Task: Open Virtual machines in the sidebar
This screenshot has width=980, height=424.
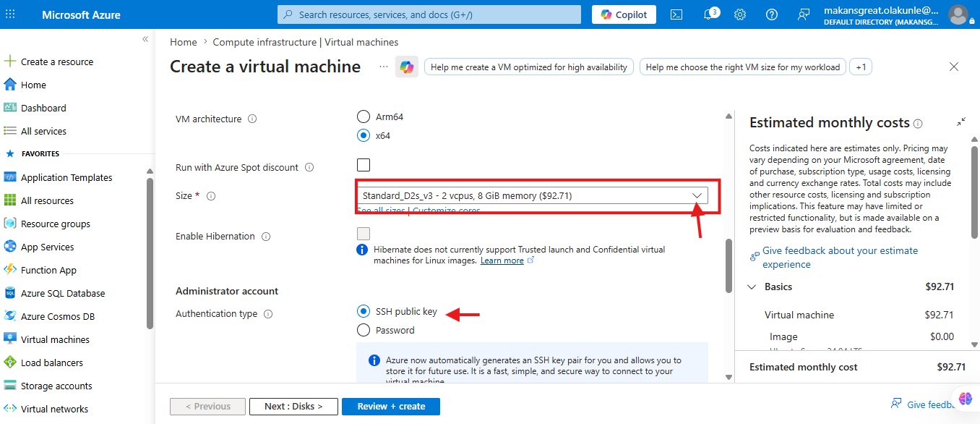Action: pos(55,339)
